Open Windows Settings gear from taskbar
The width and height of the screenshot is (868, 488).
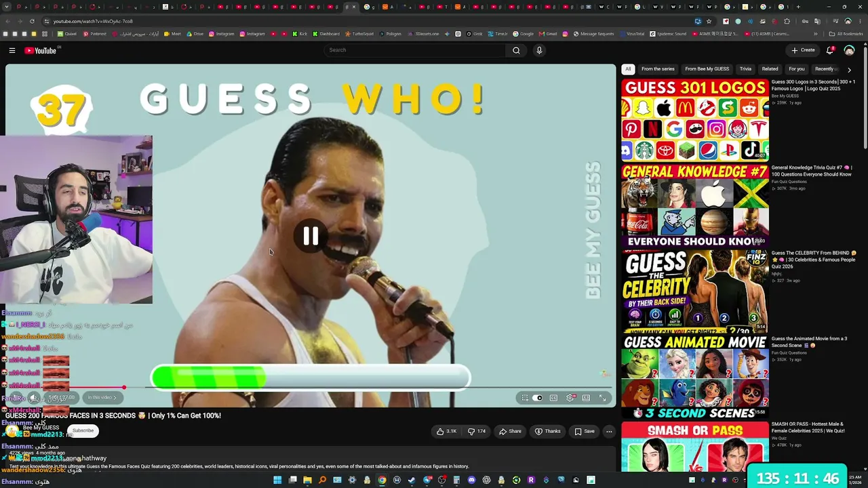[352, 480]
